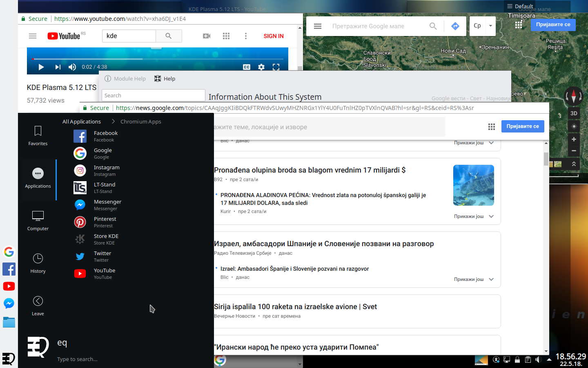
Task: Click Google News 'Пријавите се' button
Action: click(523, 126)
